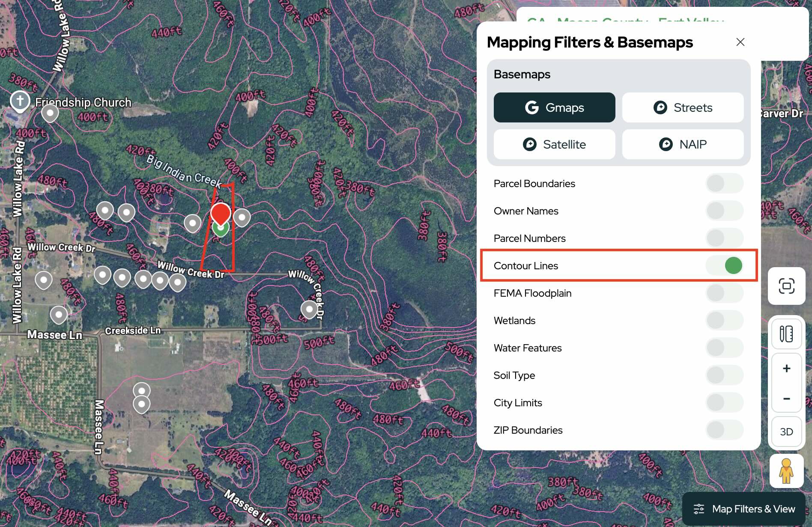Click the grey pin just left of the red marker
This screenshot has width=812, height=527.
point(193,223)
